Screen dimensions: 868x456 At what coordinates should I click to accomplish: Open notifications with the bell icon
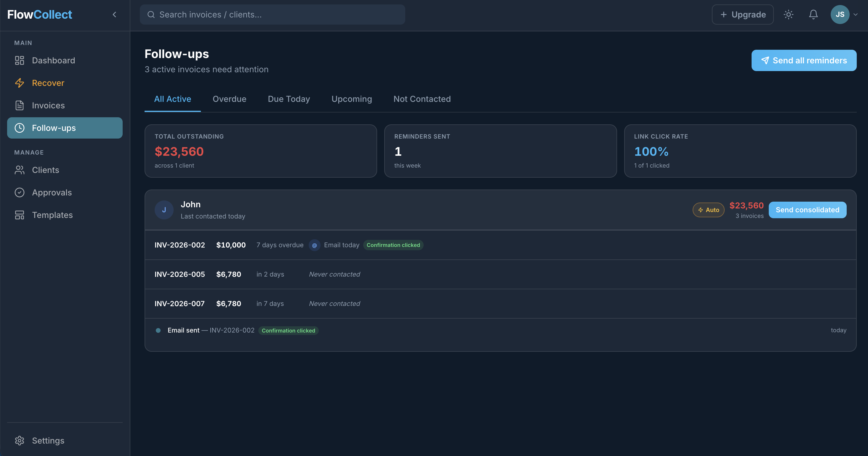813,15
